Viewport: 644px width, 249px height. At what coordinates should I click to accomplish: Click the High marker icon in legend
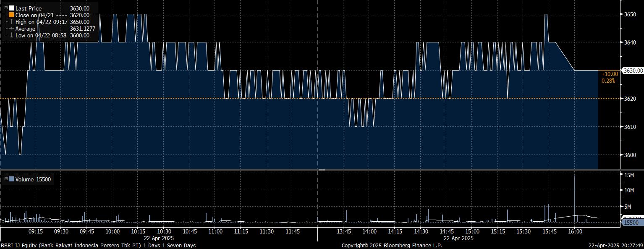point(11,22)
